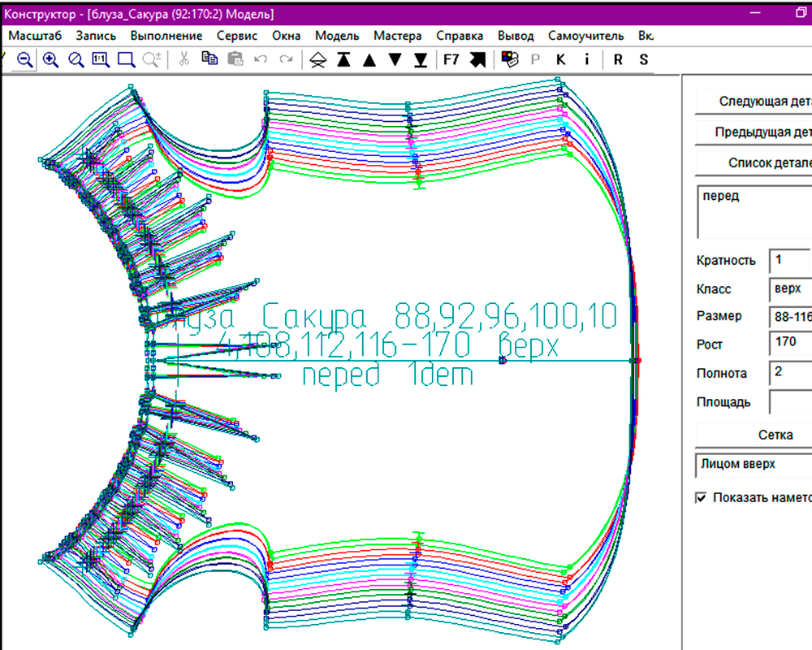Click the F7 toolbar button

click(x=451, y=59)
